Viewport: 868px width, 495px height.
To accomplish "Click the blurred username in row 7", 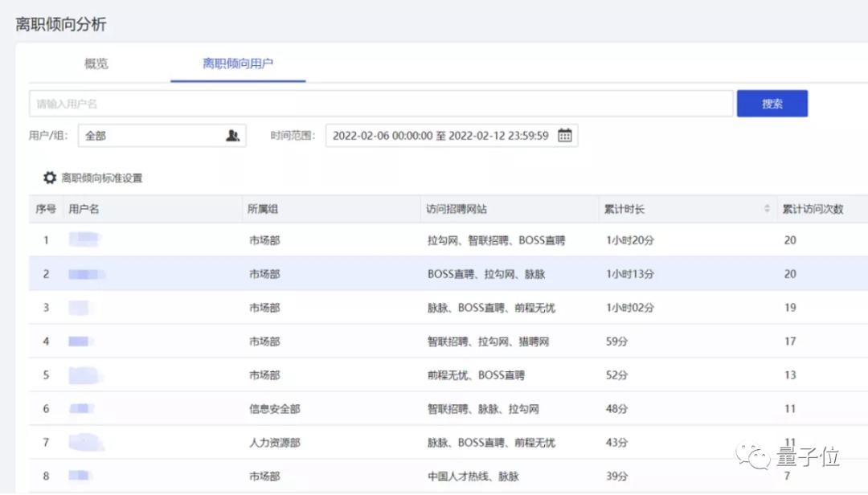I will 86,442.
